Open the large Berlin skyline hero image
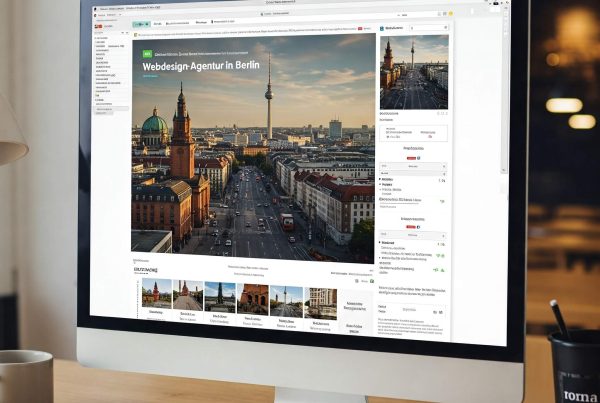The width and height of the screenshot is (600, 403). (x=253, y=147)
